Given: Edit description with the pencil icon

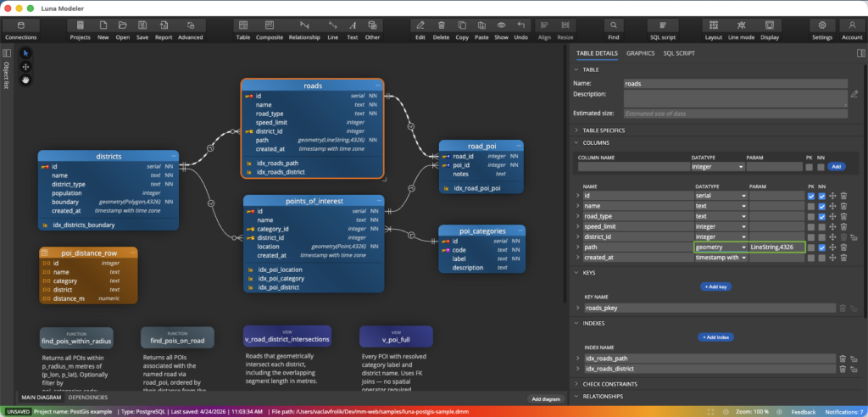Looking at the screenshot, I should (854, 93).
